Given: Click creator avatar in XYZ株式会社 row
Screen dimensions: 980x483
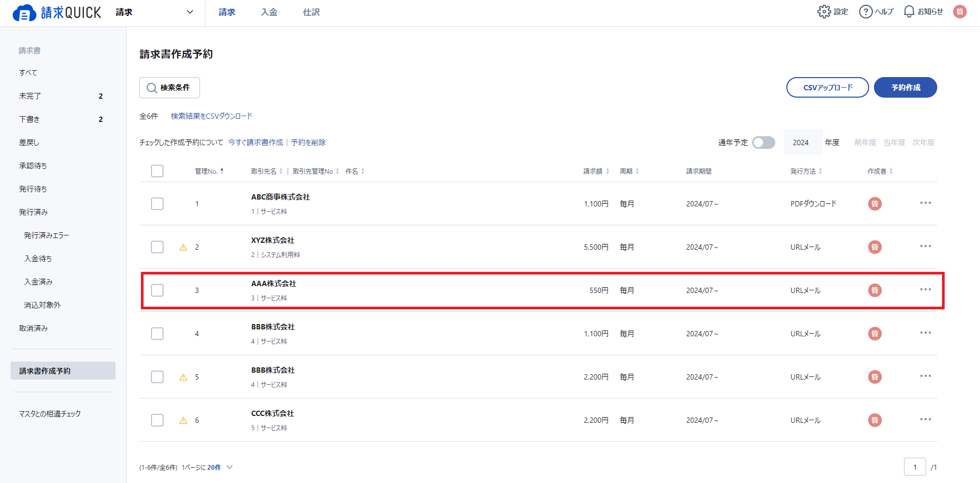Looking at the screenshot, I should point(875,247).
